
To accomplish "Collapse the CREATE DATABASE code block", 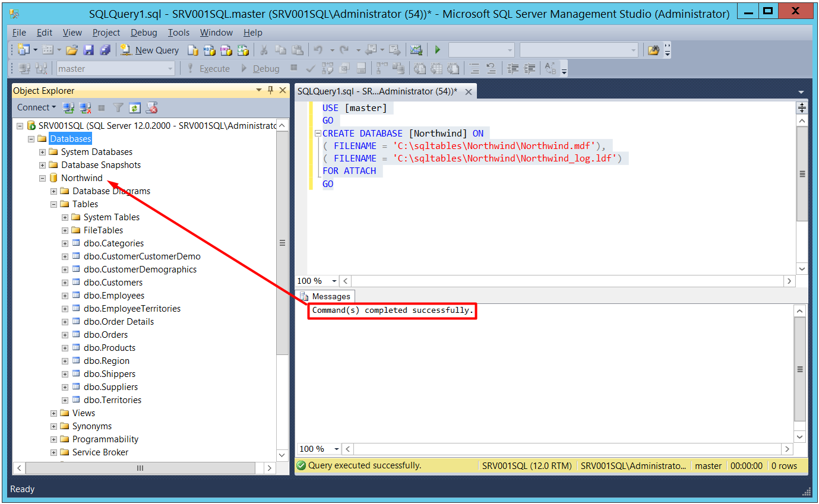I will pos(317,134).
